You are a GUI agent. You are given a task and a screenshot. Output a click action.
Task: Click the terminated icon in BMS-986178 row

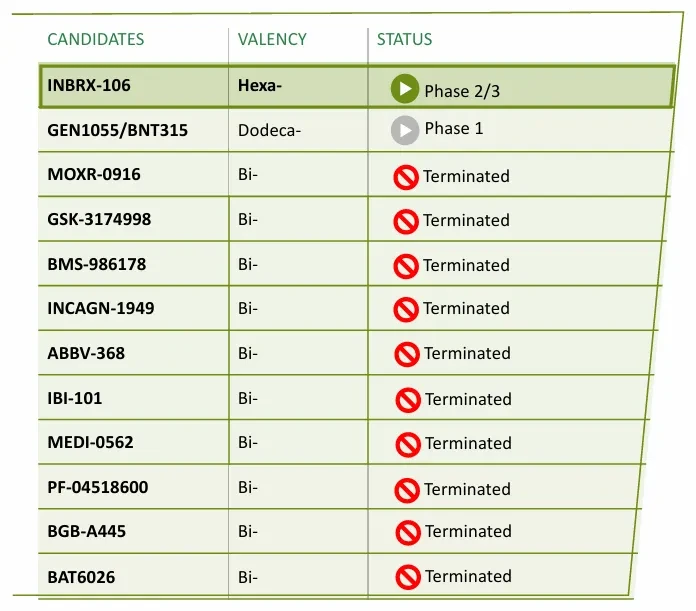(x=406, y=266)
